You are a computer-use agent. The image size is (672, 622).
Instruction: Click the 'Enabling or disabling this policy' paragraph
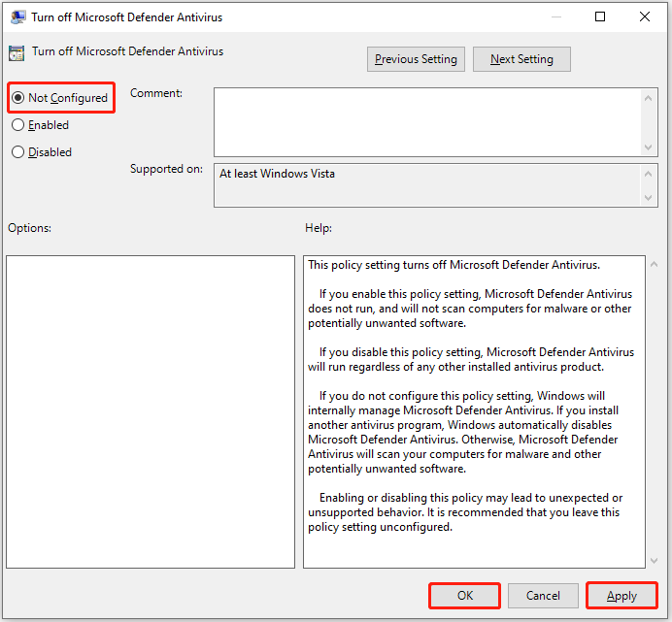[465, 512]
